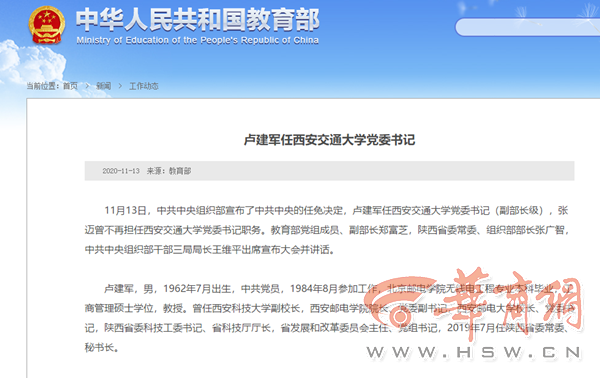Focus the search box in the header
Viewport: 600px width, 378px height.
pos(527,27)
